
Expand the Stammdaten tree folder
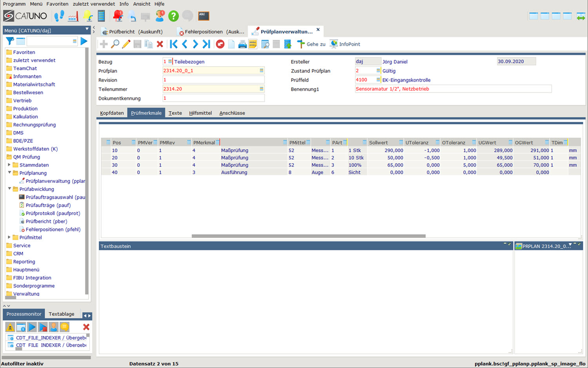9,165
